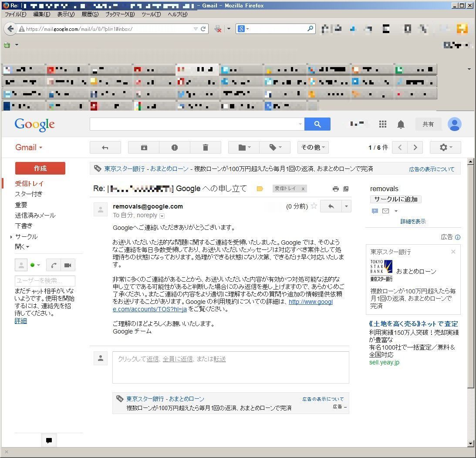Open the その他 more actions dropdown

313,148
